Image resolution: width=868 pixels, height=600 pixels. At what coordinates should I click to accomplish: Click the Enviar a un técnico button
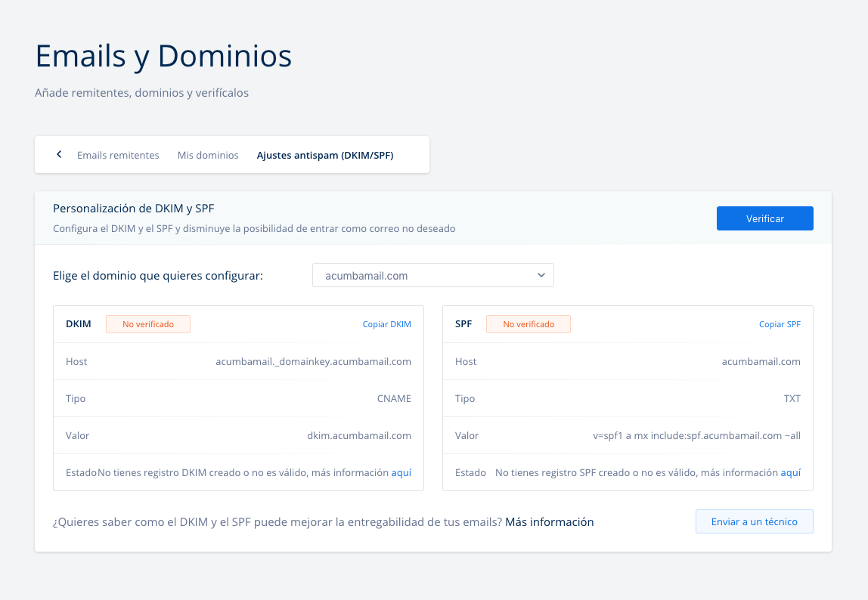pyautogui.click(x=754, y=522)
